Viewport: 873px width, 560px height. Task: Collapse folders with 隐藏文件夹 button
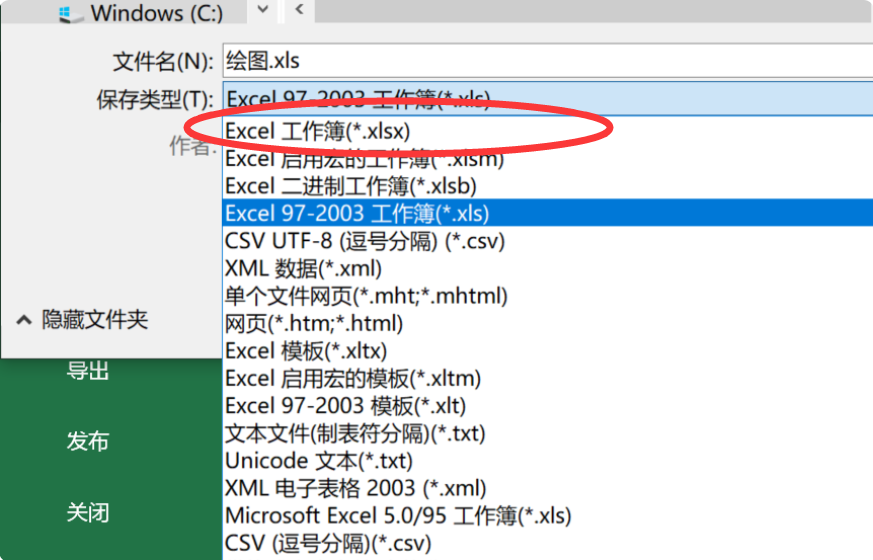coord(82,320)
